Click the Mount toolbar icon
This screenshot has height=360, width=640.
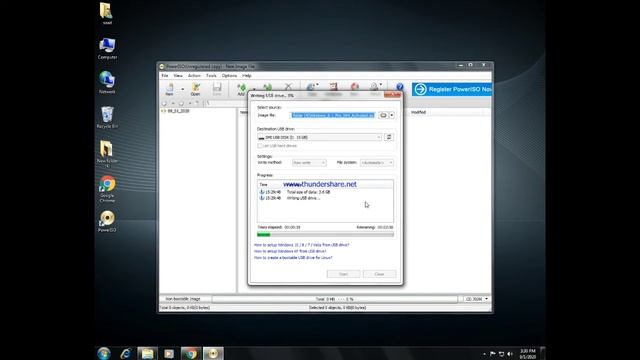[374, 87]
